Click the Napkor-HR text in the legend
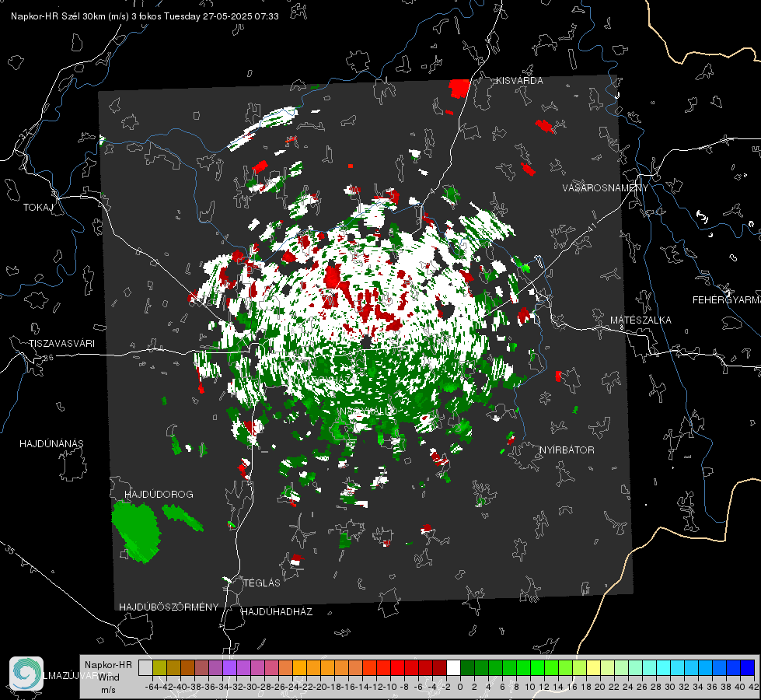Viewport: 761px width, 700px height. pos(108,665)
